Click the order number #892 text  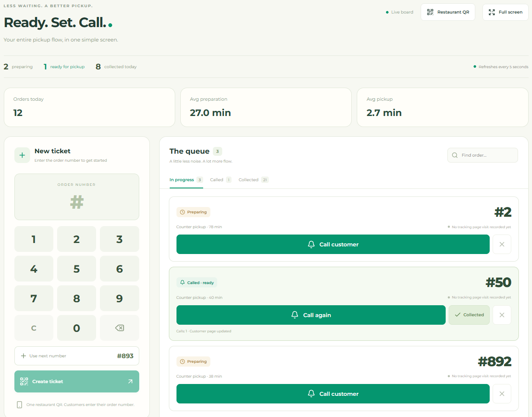point(495,362)
